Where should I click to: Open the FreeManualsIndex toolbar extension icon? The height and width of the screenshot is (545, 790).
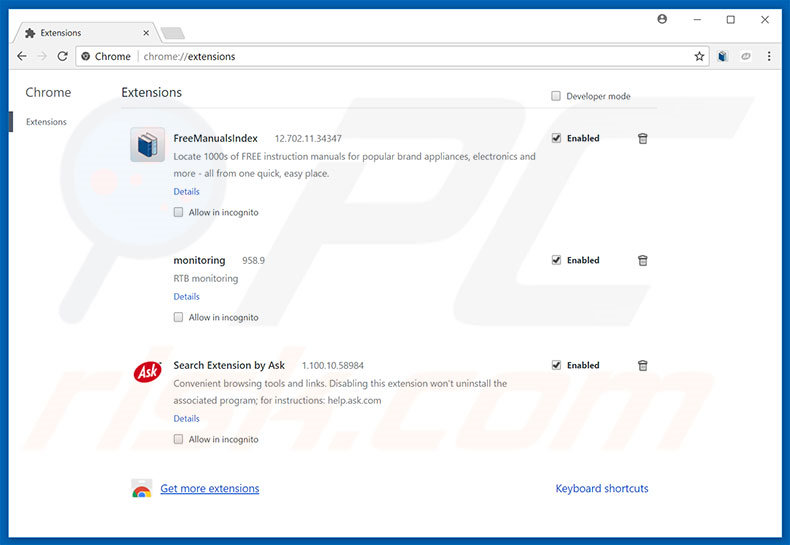pos(723,56)
